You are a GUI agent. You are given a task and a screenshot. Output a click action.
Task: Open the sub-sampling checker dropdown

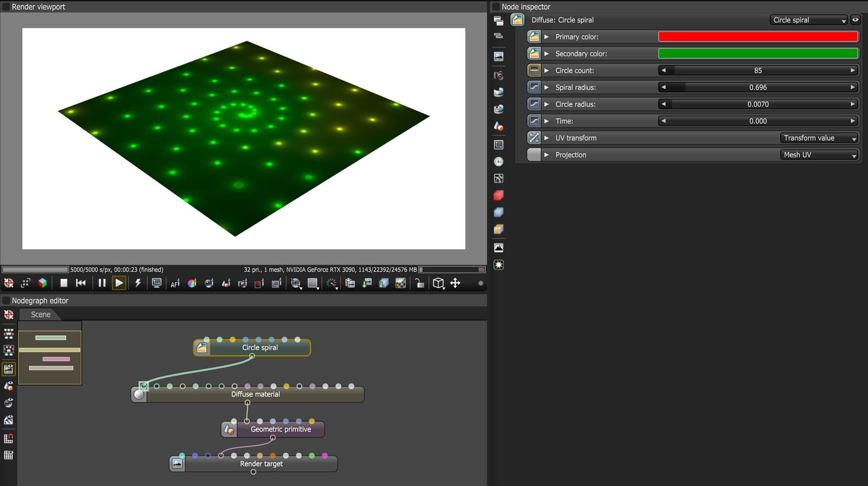[x=313, y=283]
